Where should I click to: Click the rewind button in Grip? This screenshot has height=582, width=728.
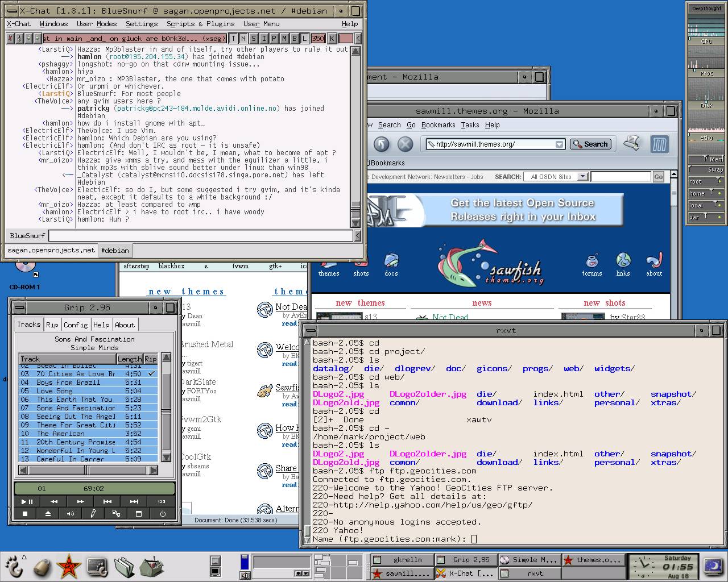tap(54, 501)
